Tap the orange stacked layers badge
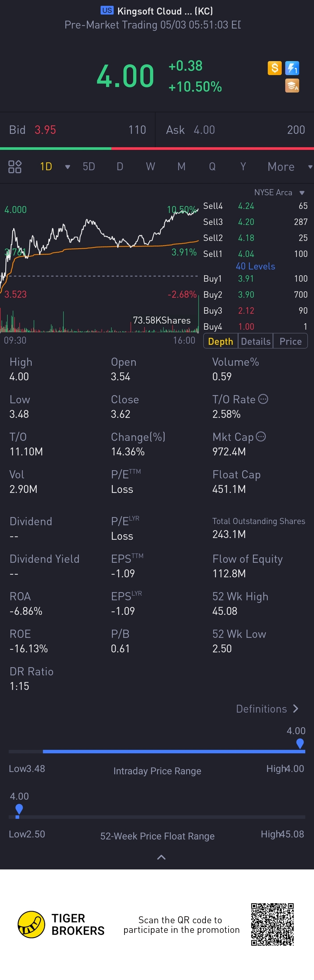 (292, 86)
